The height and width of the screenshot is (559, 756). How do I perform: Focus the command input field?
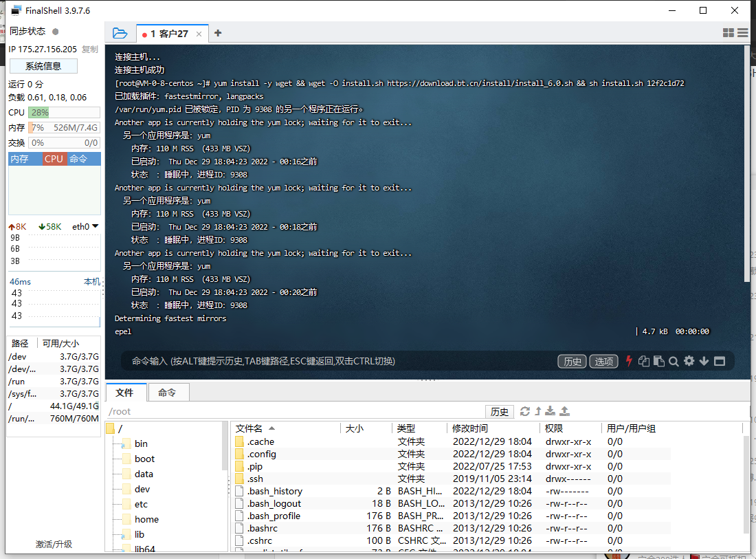337,361
